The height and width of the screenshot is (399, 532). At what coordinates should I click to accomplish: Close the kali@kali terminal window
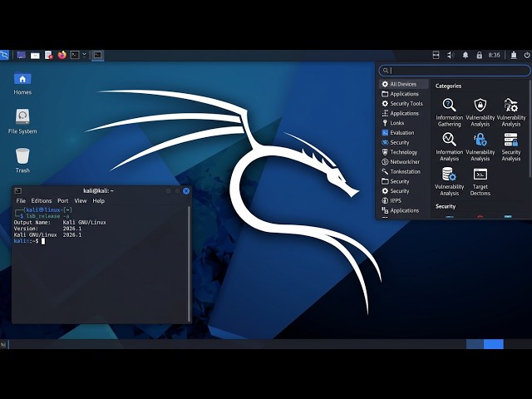(x=186, y=191)
